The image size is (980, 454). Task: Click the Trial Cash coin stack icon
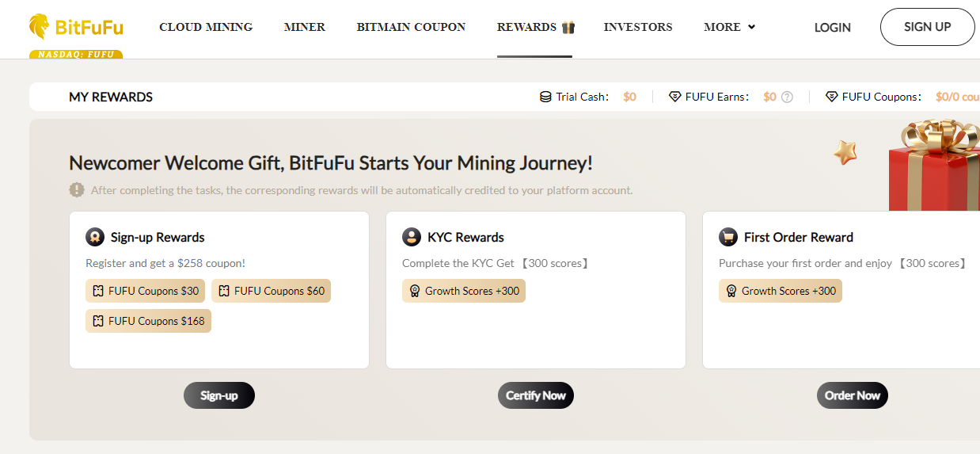(x=545, y=97)
